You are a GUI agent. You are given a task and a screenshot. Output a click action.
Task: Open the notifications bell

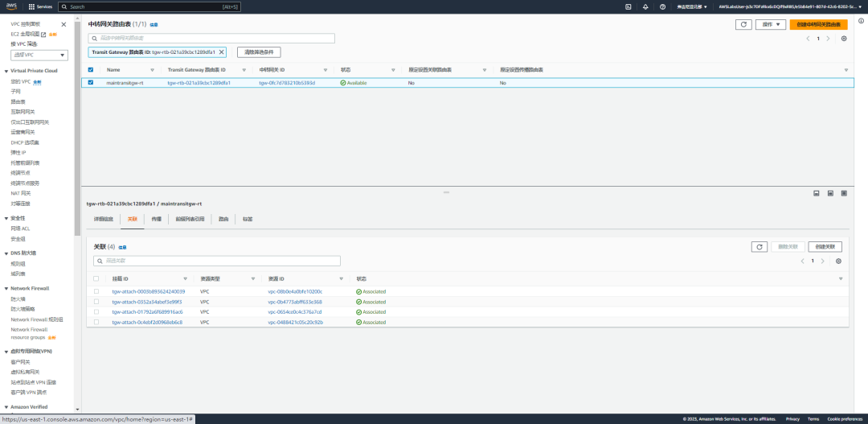[x=645, y=7]
